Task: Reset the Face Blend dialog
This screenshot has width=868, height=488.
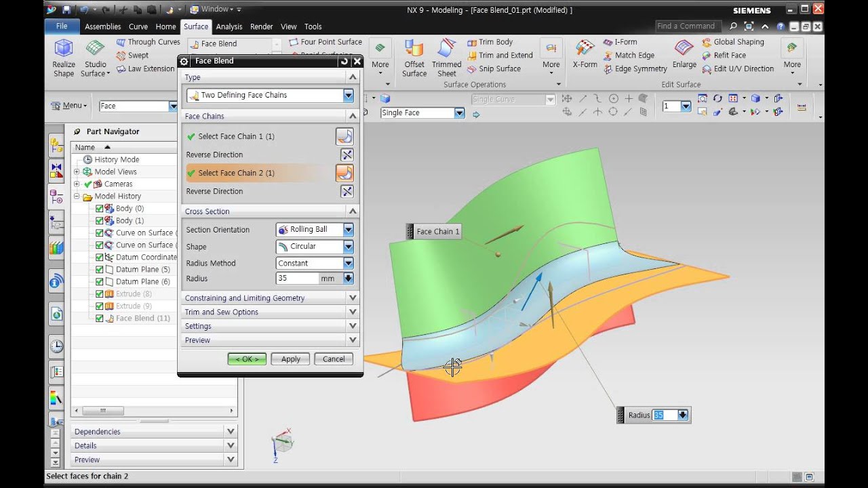Action: pos(344,61)
